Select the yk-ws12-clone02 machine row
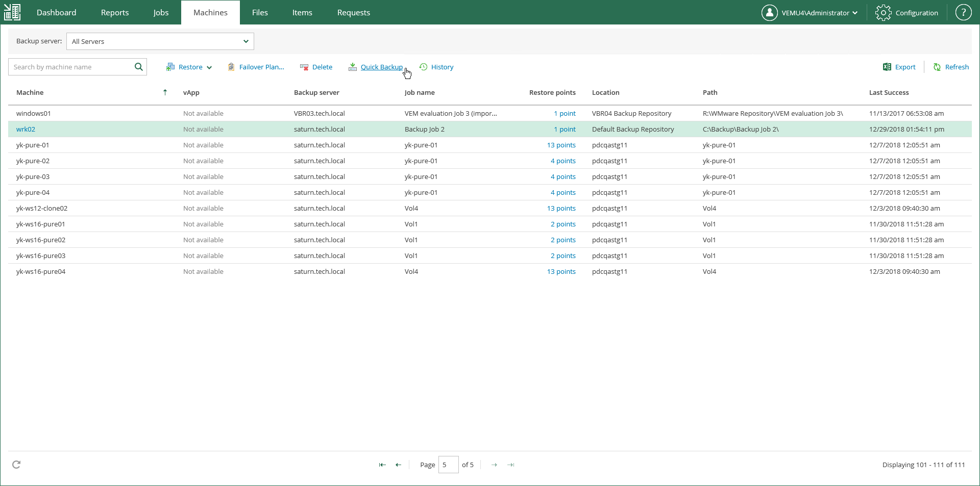The width and height of the screenshot is (980, 486). tap(490, 208)
